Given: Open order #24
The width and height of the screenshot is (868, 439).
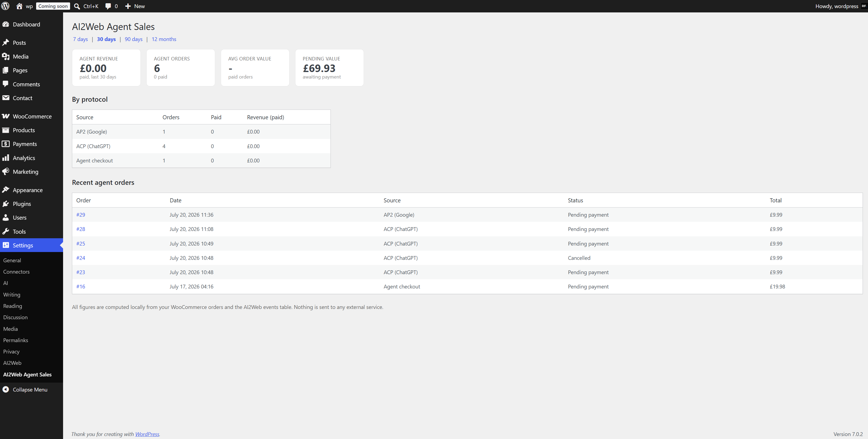Looking at the screenshot, I should click(x=81, y=258).
